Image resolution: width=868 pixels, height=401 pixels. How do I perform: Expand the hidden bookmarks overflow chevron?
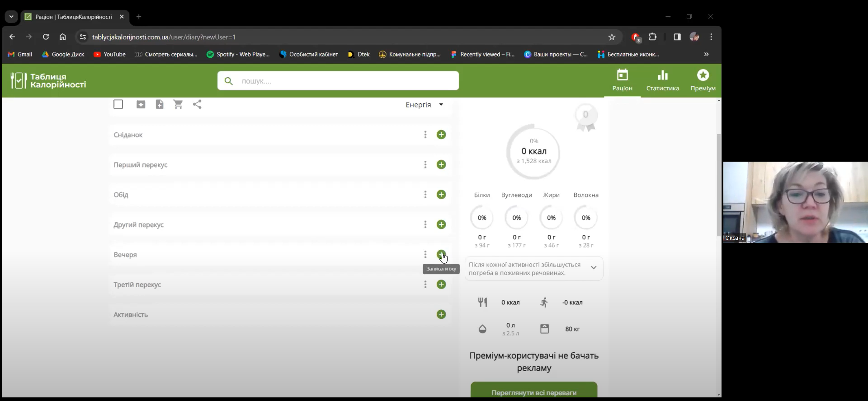click(706, 54)
